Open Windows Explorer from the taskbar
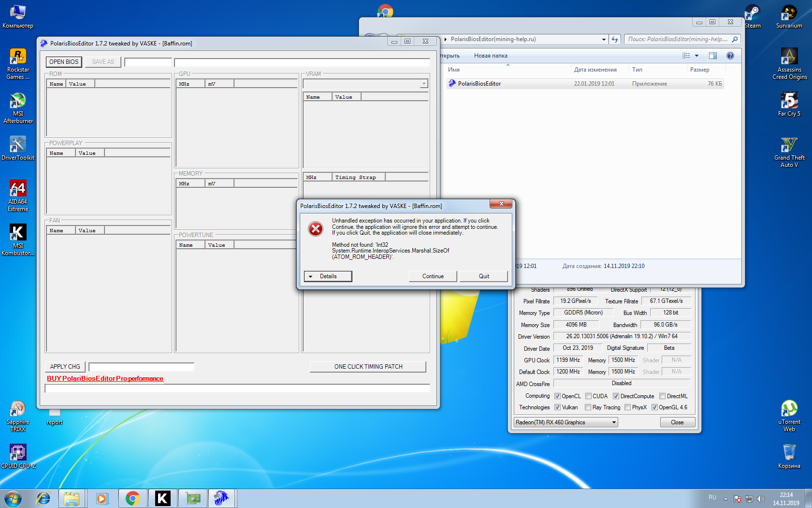 click(x=72, y=498)
